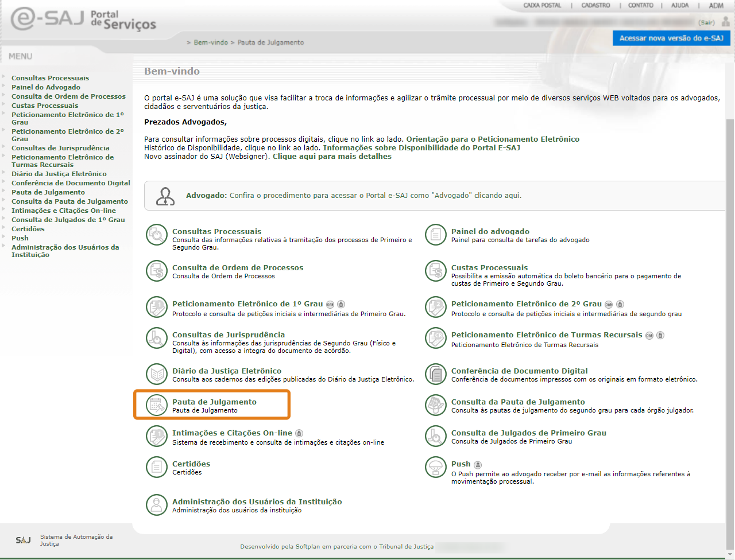Open Orientação para o Peticionamento Eletrônico link
Screen dimensions: 735x560
(x=493, y=139)
